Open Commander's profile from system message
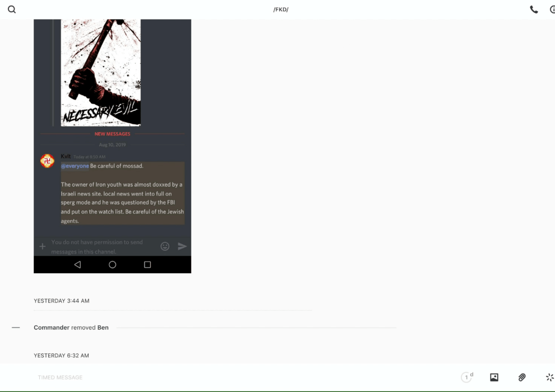The height and width of the screenshot is (392, 555). pyautogui.click(x=51, y=328)
